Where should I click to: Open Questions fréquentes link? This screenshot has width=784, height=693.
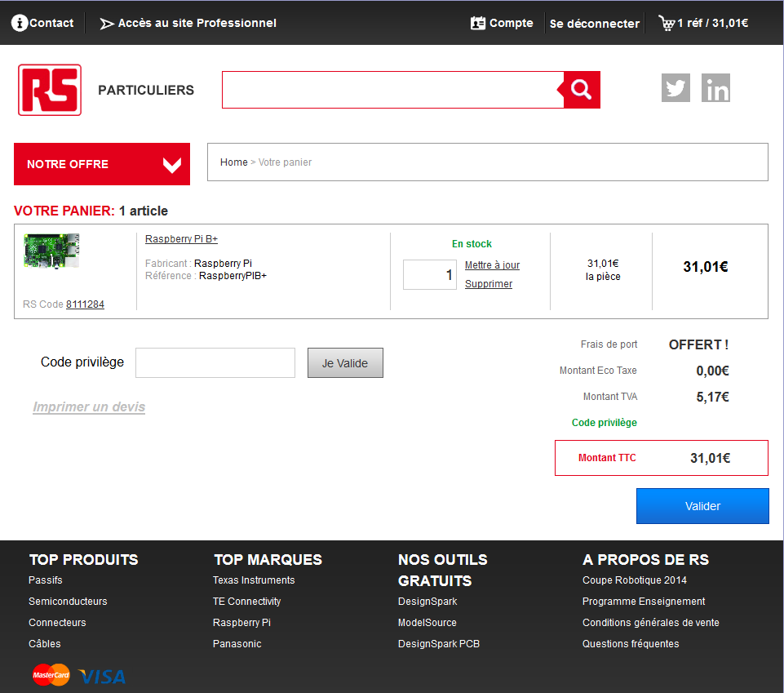(x=631, y=643)
